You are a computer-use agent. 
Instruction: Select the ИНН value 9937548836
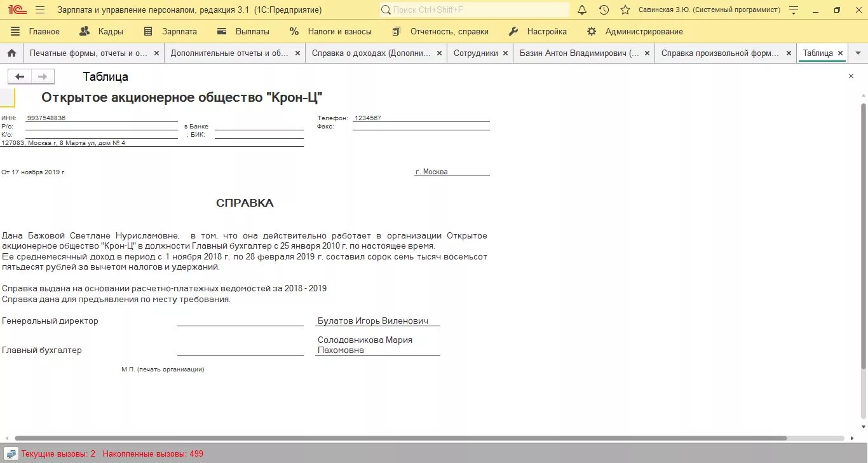click(46, 118)
